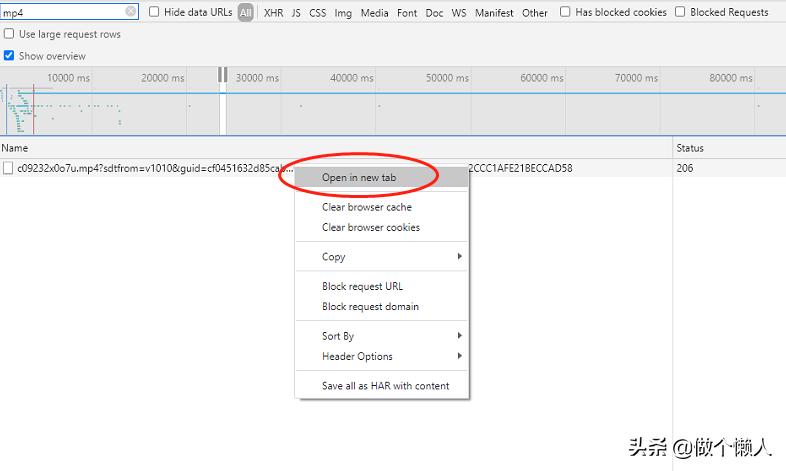Viewport: 786px width, 471px height.
Task: Choose Open in new tab
Action: point(359,177)
